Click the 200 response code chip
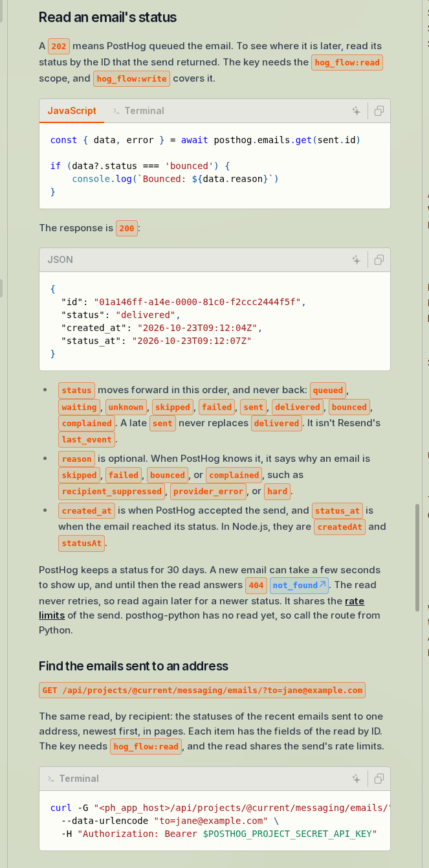This screenshot has width=429, height=868. (127, 228)
